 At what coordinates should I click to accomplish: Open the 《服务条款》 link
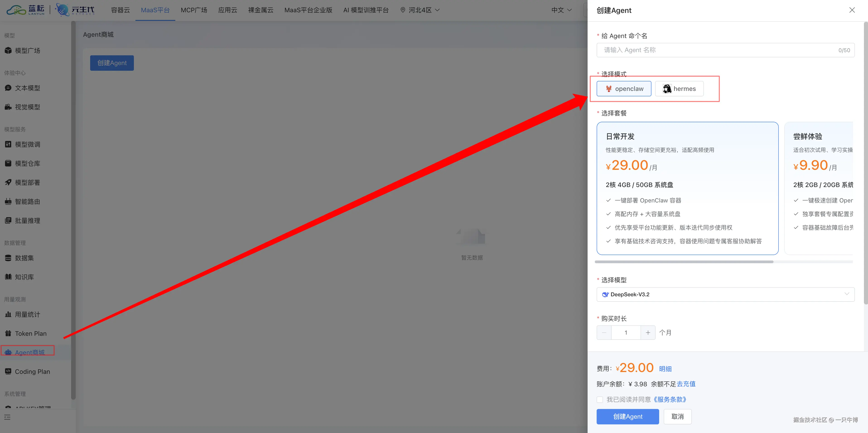(670, 400)
